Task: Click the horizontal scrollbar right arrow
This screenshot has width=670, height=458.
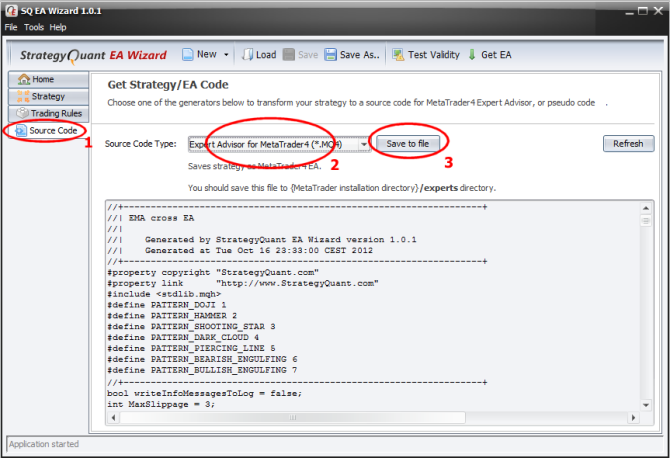Action: coord(633,417)
